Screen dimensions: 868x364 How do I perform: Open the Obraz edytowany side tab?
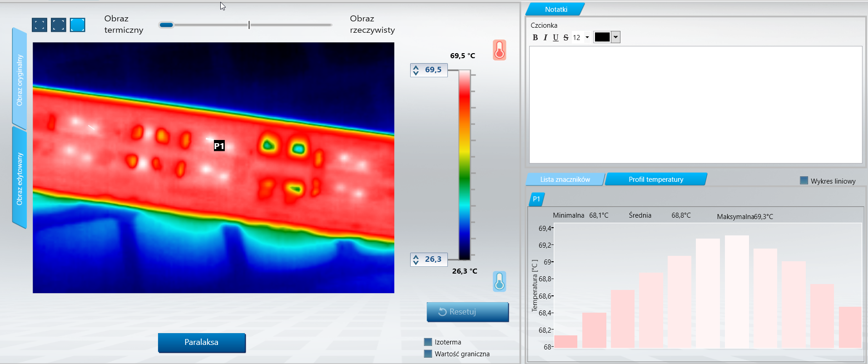20,179
